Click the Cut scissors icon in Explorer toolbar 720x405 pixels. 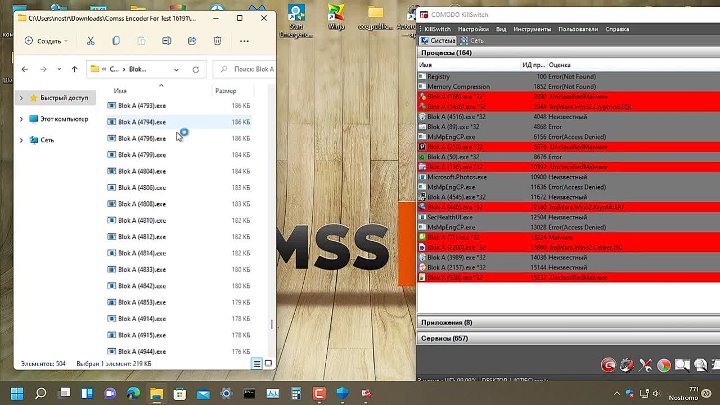pyautogui.click(x=90, y=41)
